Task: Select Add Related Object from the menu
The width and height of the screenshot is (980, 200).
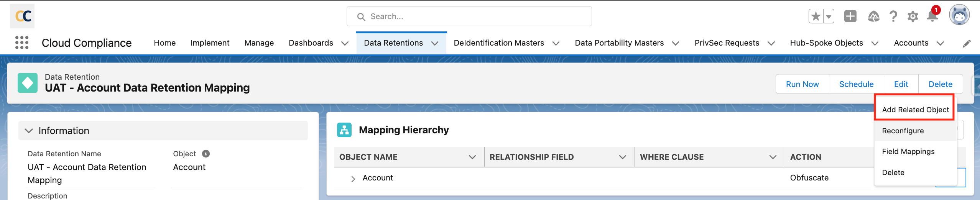Action: 915,110
